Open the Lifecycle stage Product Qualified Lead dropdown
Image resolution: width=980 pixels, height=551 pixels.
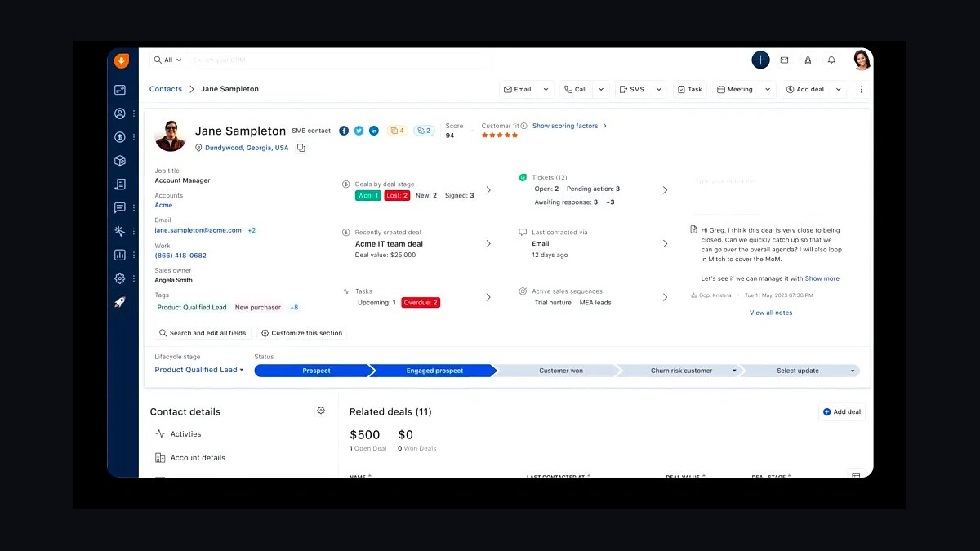point(199,370)
